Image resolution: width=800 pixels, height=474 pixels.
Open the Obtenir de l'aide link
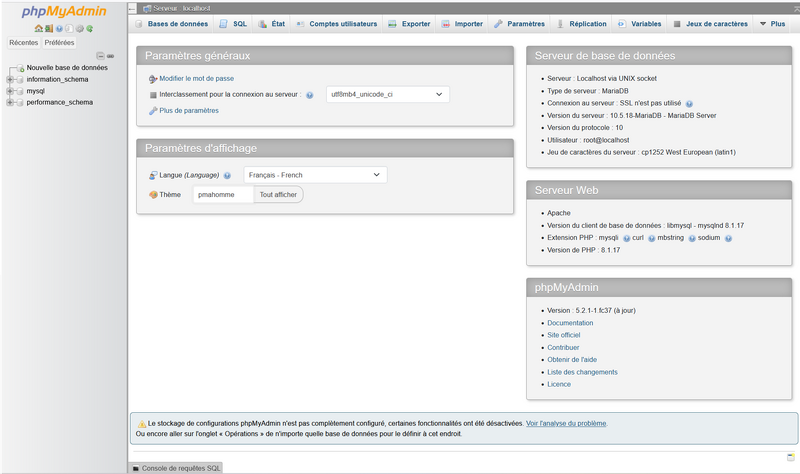pyautogui.click(x=572, y=360)
